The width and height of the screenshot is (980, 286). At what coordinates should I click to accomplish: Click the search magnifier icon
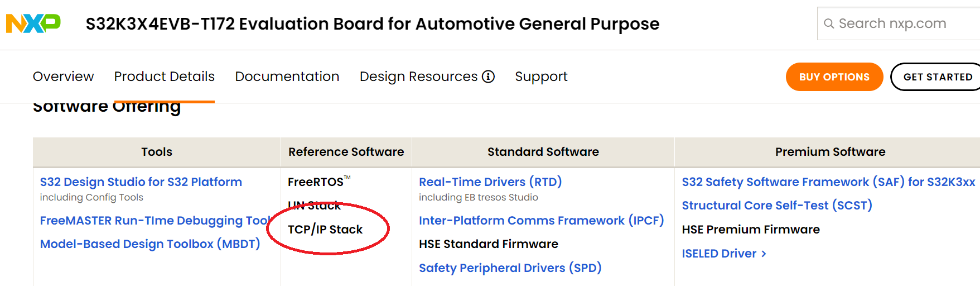(x=829, y=23)
